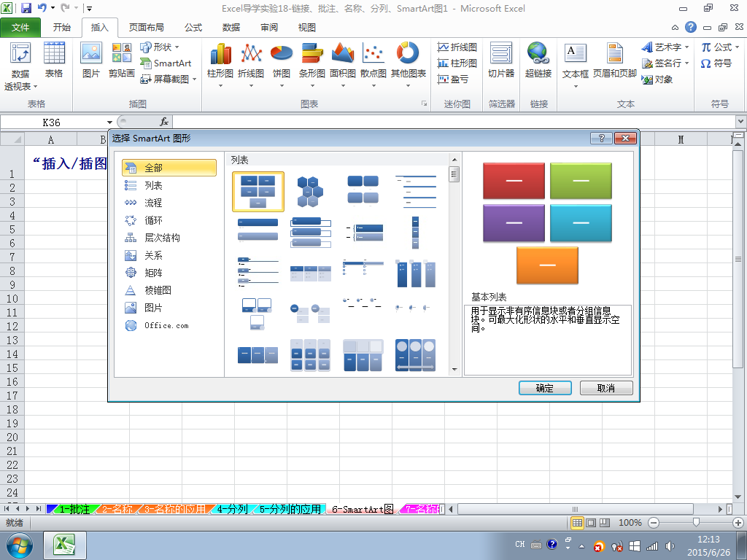Switch to the 数据 Data tab

(231, 28)
